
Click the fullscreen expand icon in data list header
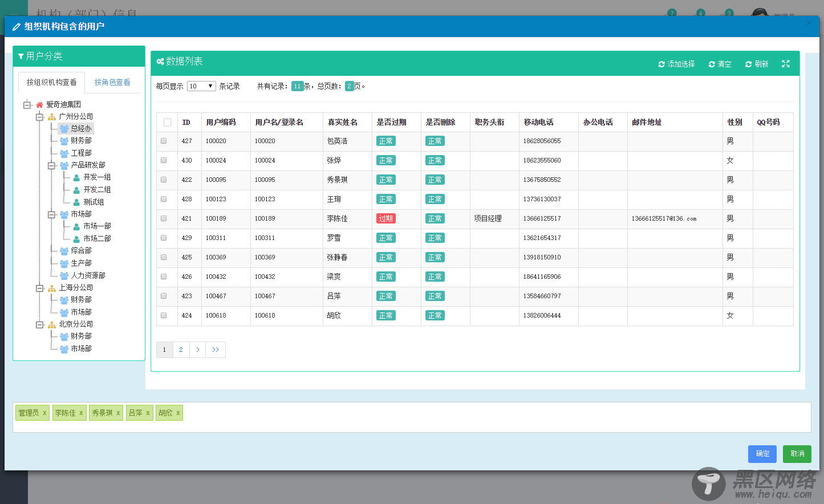[x=786, y=64]
